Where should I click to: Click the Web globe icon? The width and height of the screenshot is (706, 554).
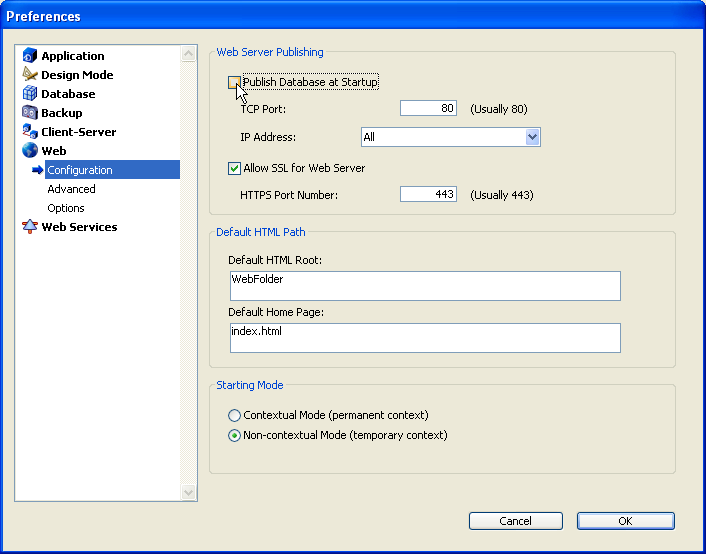point(30,151)
